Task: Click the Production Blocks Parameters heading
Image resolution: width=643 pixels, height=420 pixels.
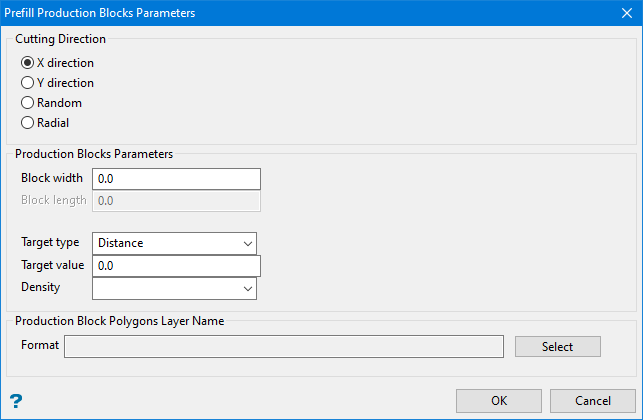Action: pos(94,155)
